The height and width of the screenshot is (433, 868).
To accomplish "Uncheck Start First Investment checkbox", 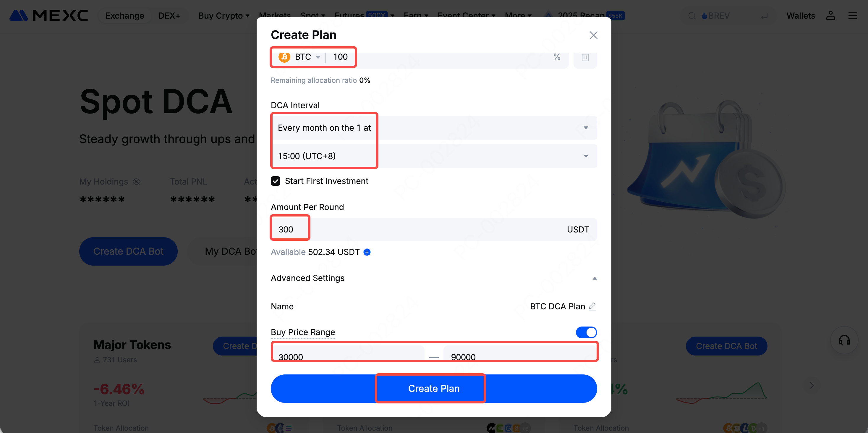I will click(275, 181).
